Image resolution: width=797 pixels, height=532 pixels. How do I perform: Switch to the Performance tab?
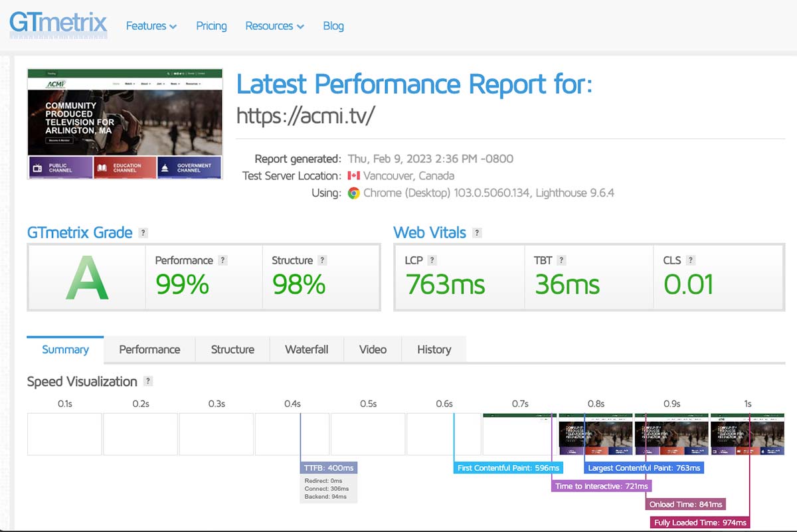(149, 349)
